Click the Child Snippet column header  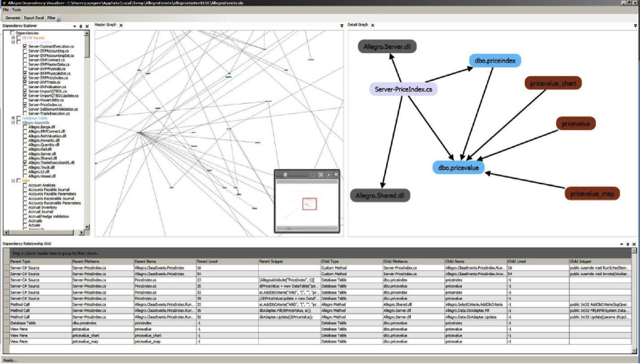pyautogui.click(x=600, y=262)
